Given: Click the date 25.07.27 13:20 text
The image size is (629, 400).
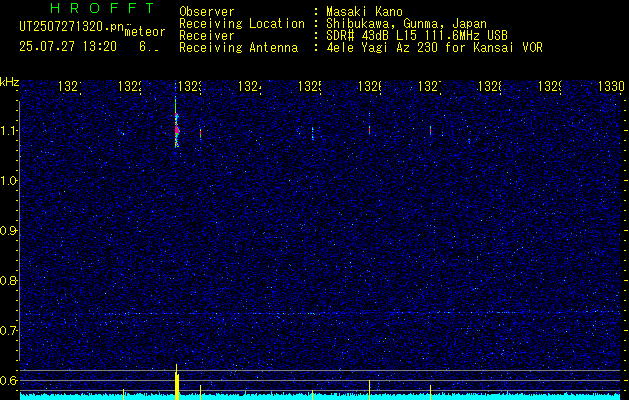Looking at the screenshot, I should pyautogui.click(x=68, y=47).
